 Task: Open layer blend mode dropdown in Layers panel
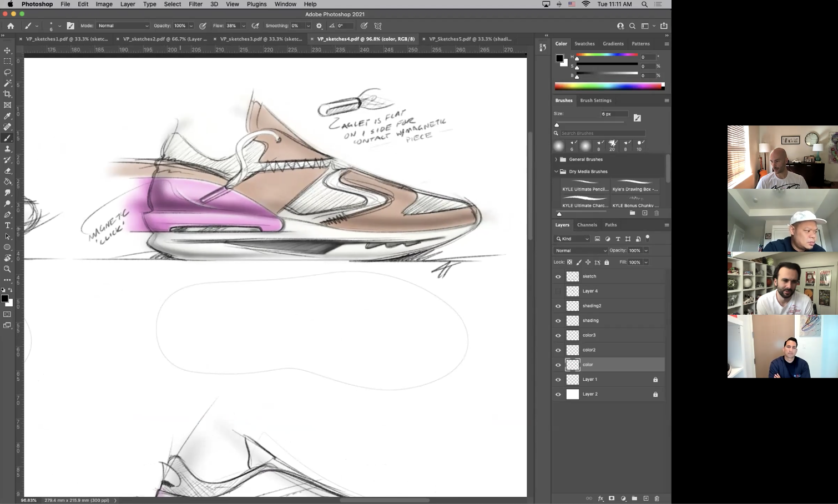pyautogui.click(x=580, y=250)
